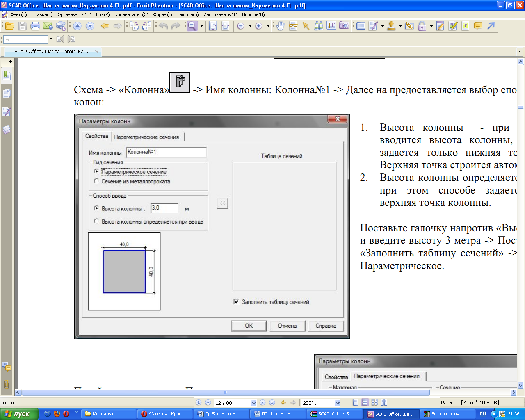This screenshot has height=420, width=525.
Task: Click the text viewer glasses icon
Action: (x=293, y=26)
